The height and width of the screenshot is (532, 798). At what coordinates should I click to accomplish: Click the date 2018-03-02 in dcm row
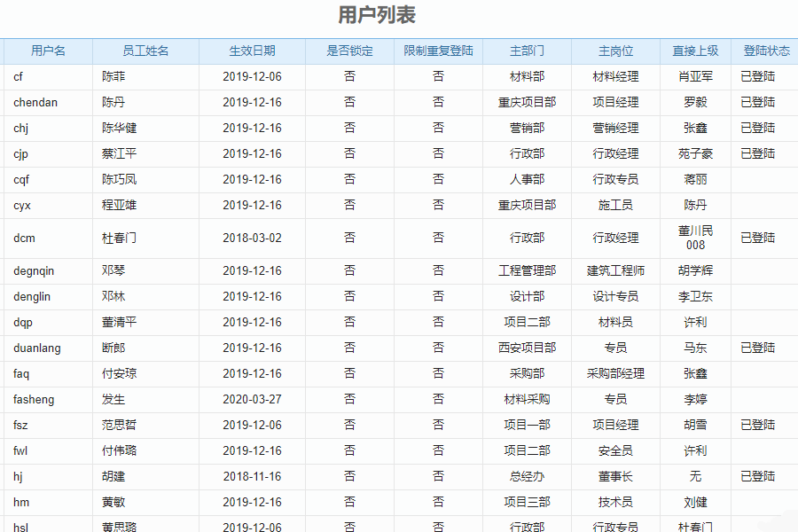(252, 239)
